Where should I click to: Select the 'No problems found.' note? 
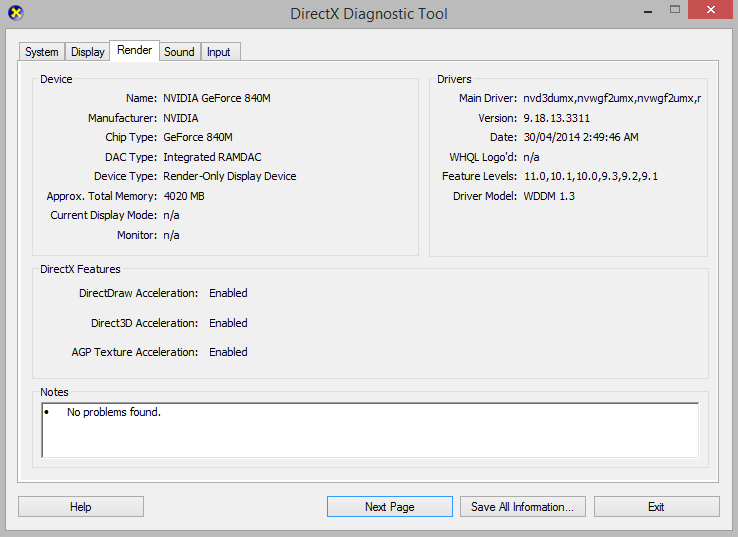coord(114,412)
